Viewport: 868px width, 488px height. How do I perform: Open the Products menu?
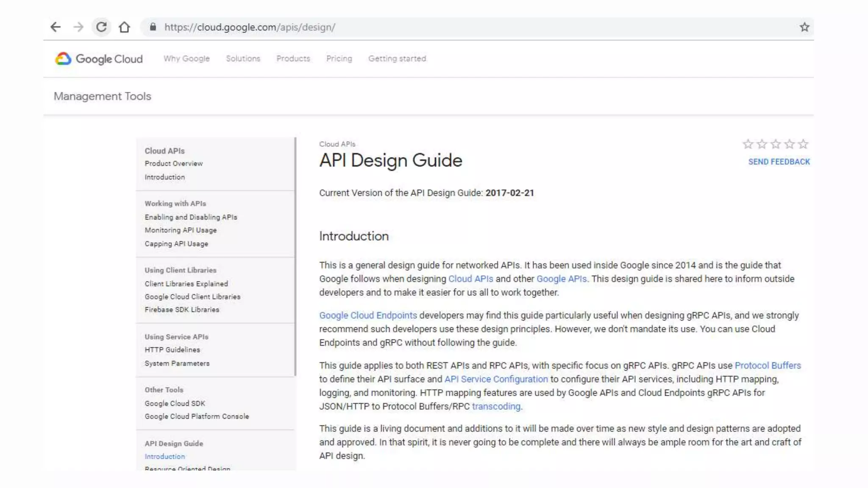[x=293, y=58]
